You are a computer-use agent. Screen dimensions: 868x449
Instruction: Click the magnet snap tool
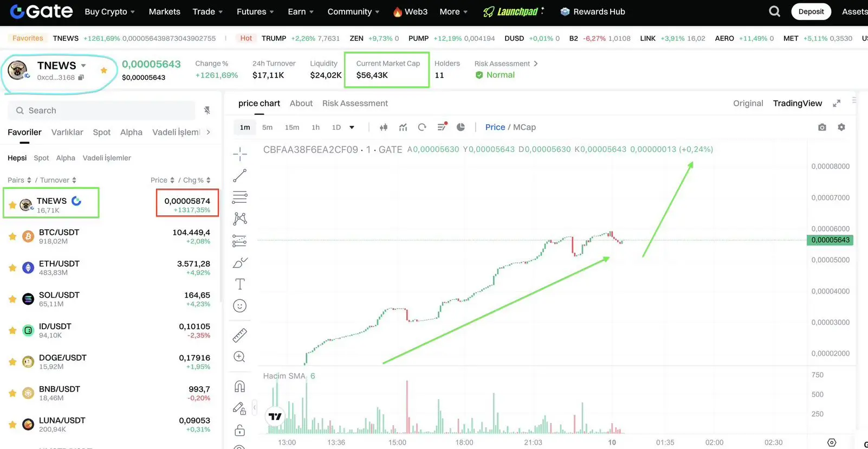[x=239, y=386]
